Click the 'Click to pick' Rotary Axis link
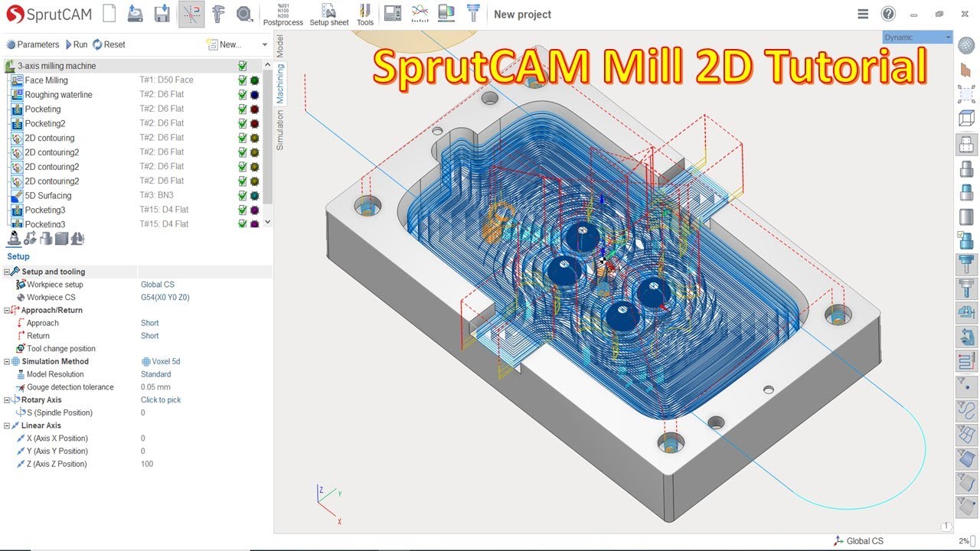The width and height of the screenshot is (980, 551). (161, 399)
